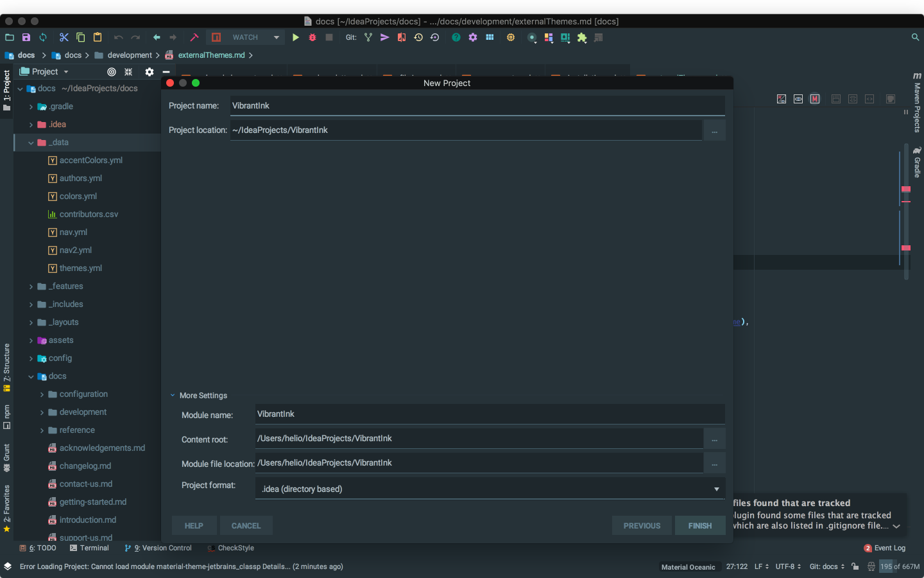Open the Project format dropdown

point(716,489)
